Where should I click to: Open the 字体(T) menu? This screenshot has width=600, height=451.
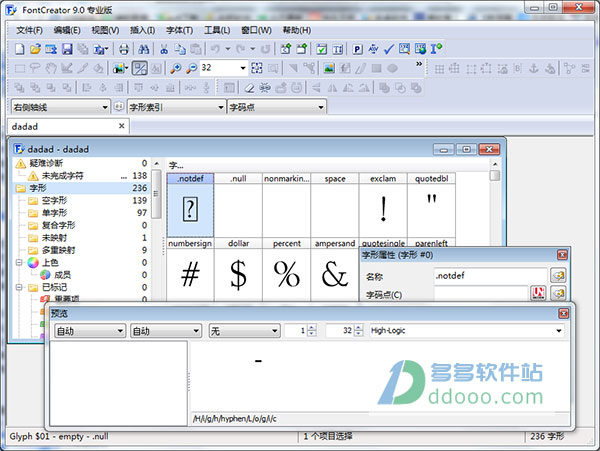179,30
